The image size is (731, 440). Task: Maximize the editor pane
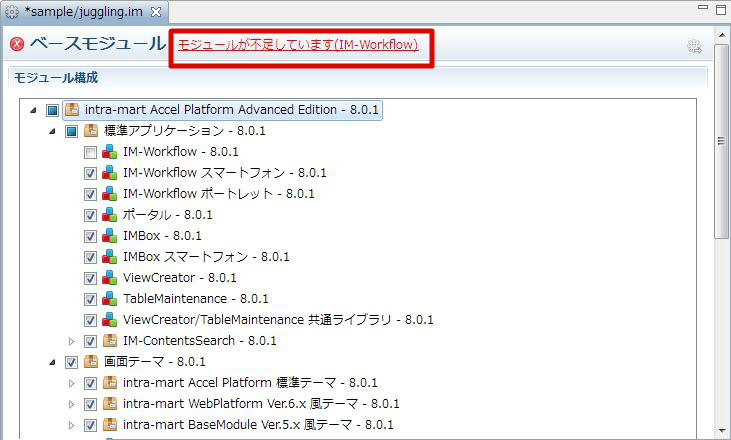(721, 10)
